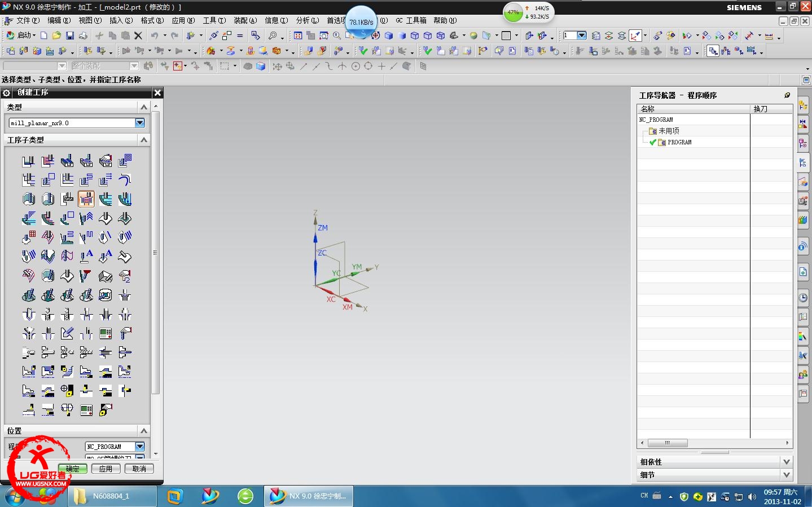Screen dimensions: 812x507
Task: Click the circle center snap icon
Action: [355, 66]
